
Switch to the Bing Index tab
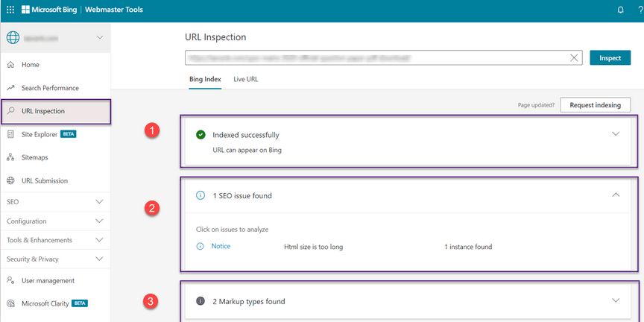click(x=205, y=79)
